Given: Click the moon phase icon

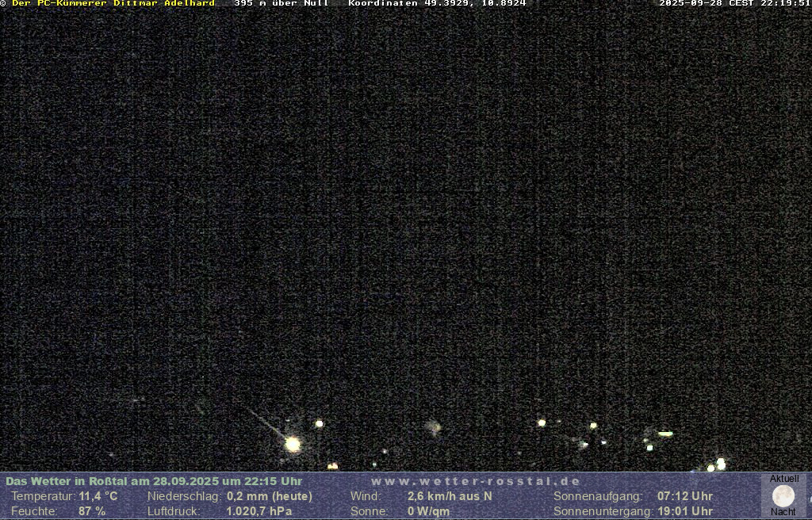Looking at the screenshot, I should click(783, 496).
